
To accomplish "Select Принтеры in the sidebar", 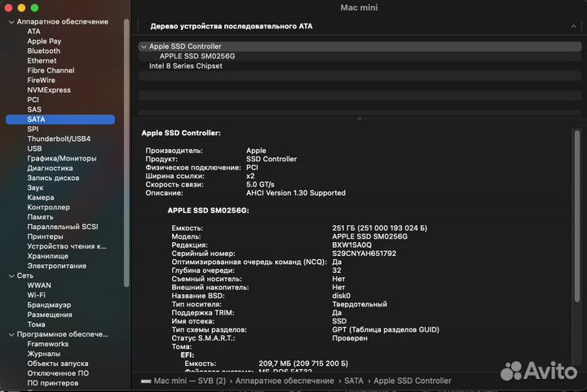I will click(45, 236).
